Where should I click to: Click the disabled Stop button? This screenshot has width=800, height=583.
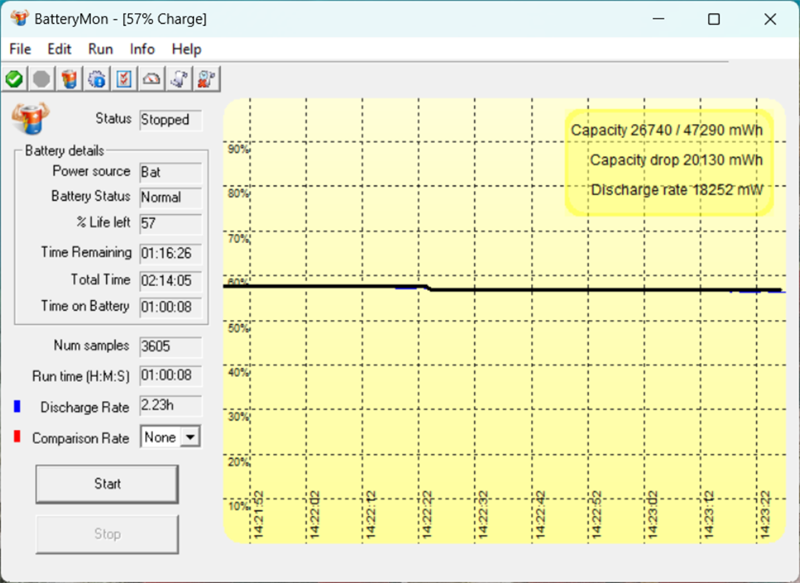point(107,534)
